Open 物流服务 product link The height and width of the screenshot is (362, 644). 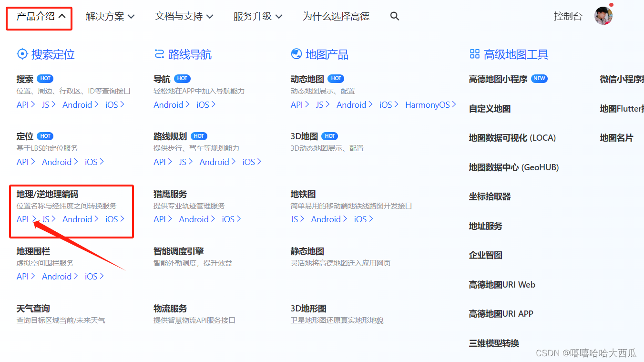tap(170, 309)
